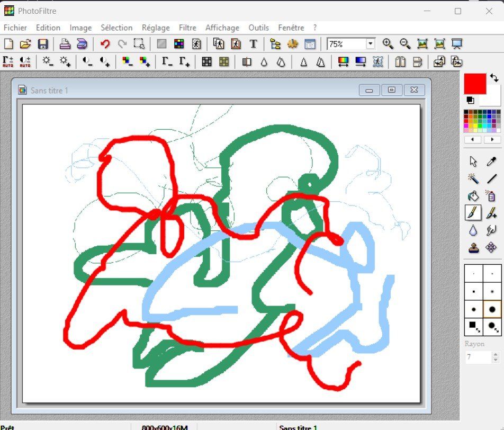Open the Image menu
Image resolution: width=504 pixels, height=430 pixels.
pyautogui.click(x=80, y=28)
